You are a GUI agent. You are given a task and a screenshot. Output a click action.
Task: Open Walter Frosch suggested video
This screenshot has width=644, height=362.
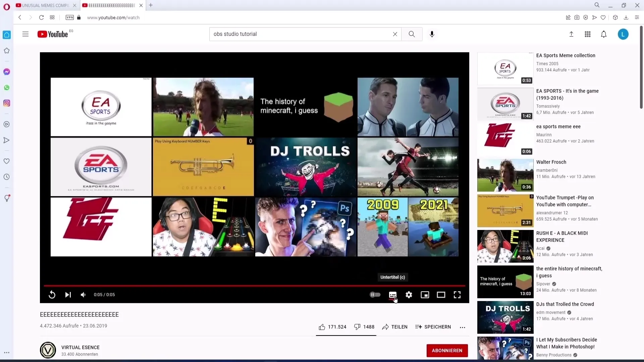click(x=551, y=162)
